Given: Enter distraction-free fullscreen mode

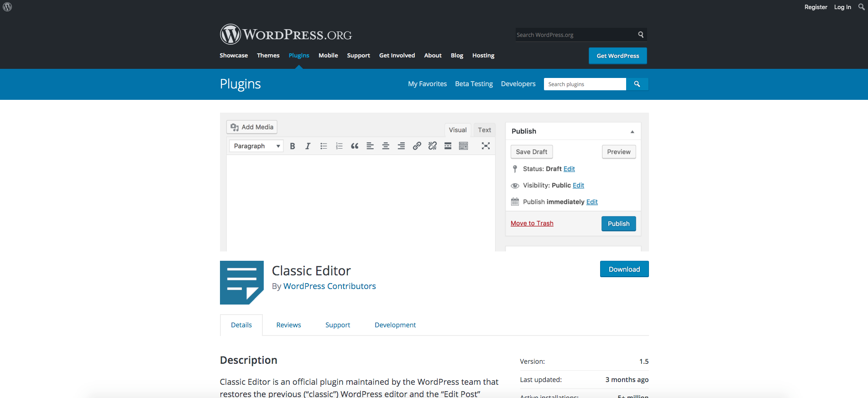Looking at the screenshot, I should click(486, 146).
